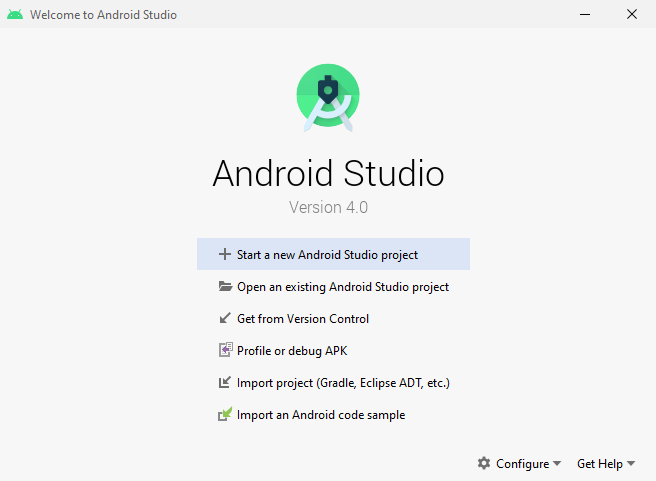
Task: Click the Import Android code sample icon
Action: [225, 415]
